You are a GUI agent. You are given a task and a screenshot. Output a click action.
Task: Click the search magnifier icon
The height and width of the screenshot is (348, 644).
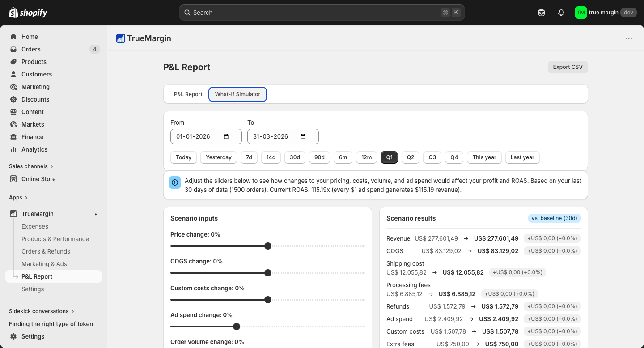coord(187,13)
